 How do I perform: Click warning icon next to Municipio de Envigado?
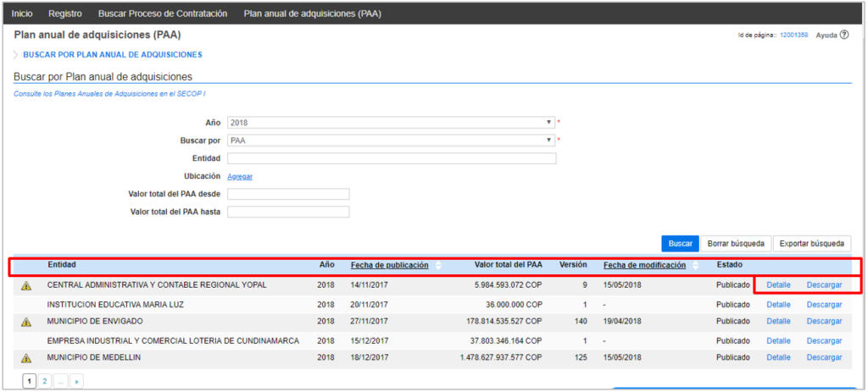coord(26,322)
